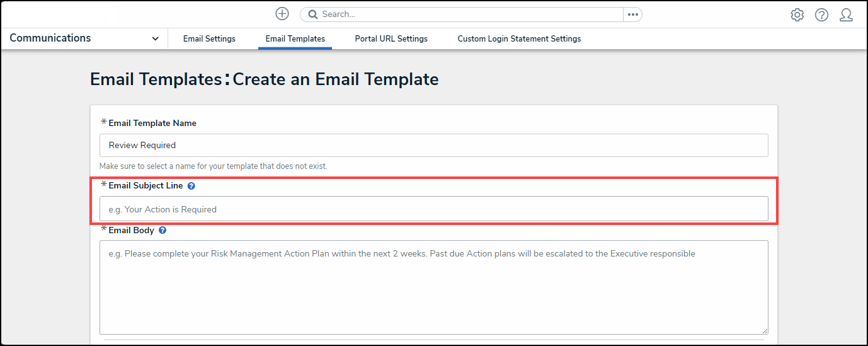The width and height of the screenshot is (868, 346).
Task: Click into the Email Subject Line field
Action: (433, 209)
